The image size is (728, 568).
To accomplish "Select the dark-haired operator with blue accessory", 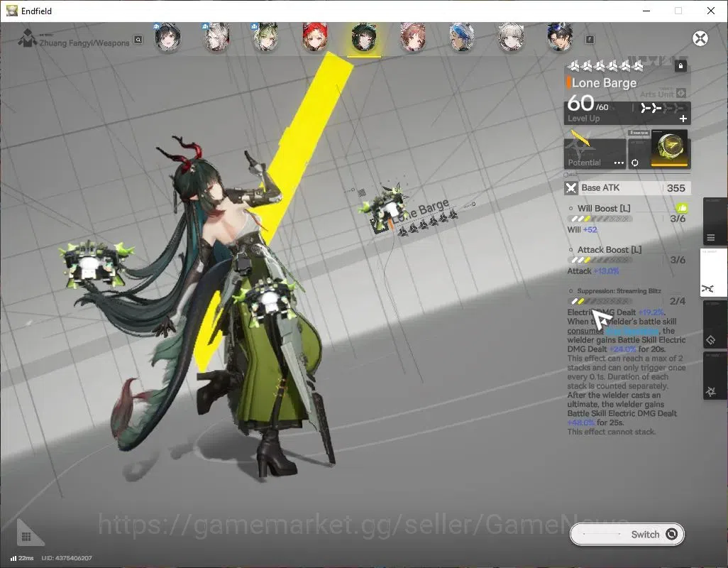I will [x=560, y=37].
